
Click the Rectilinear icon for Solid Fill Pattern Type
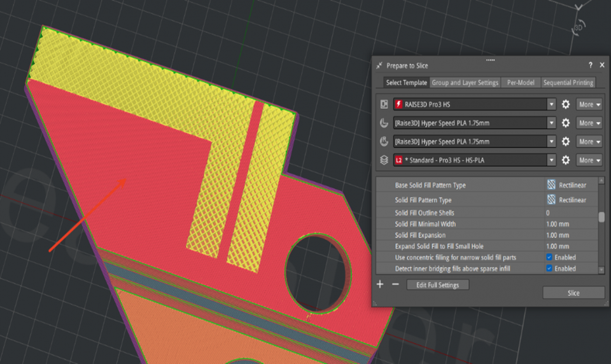click(x=551, y=200)
